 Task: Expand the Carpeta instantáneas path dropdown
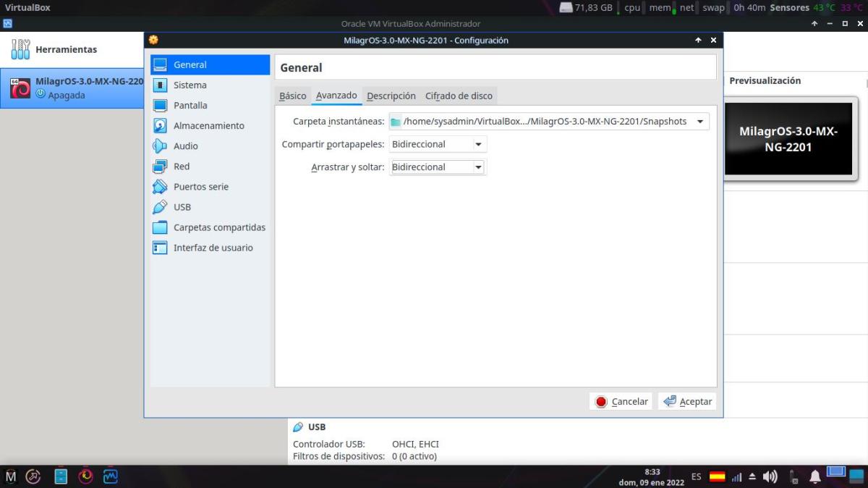(x=699, y=122)
